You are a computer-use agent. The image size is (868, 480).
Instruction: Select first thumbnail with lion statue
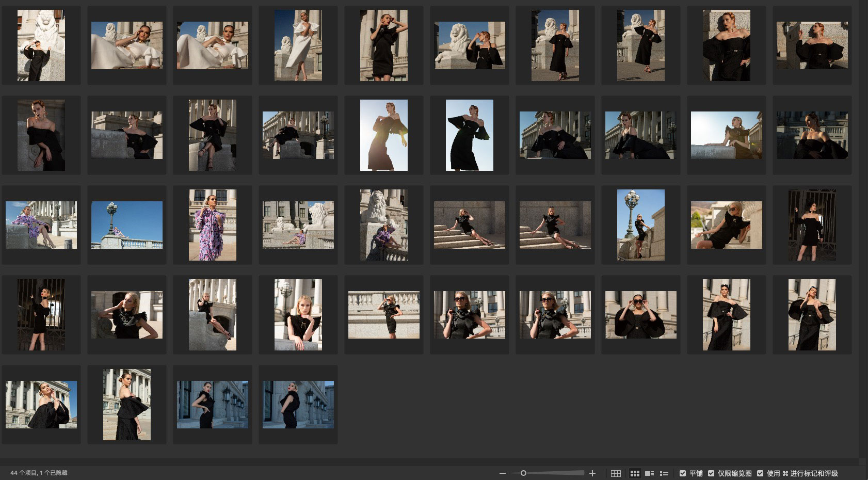point(41,45)
